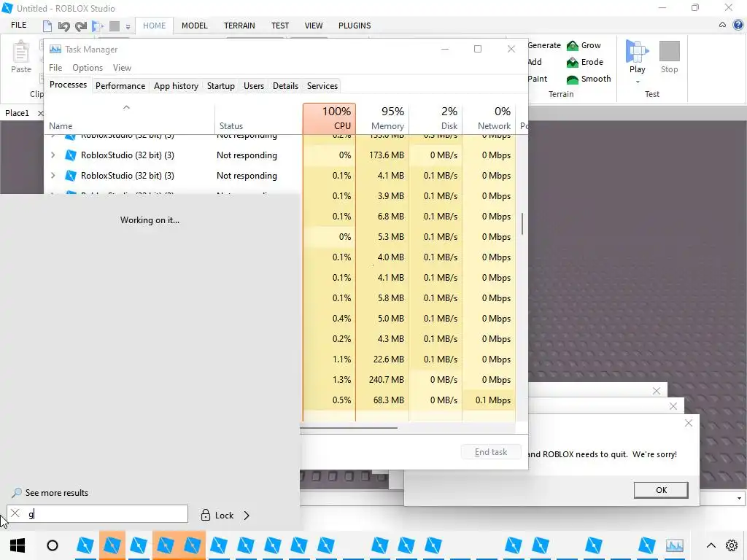This screenshot has height=560, width=747.
Task: Click the Erode terrain tool
Action: [x=584, y=63]
